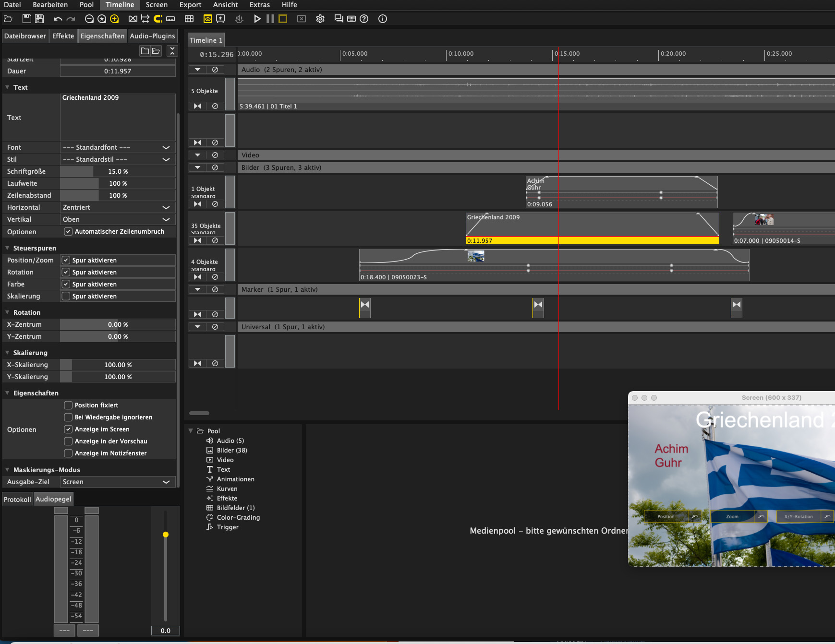Image resolution: width=835 pixels, height=644 pixels.
Task: Select Bilder (38) in the Pool
Action: coord(231,450)
